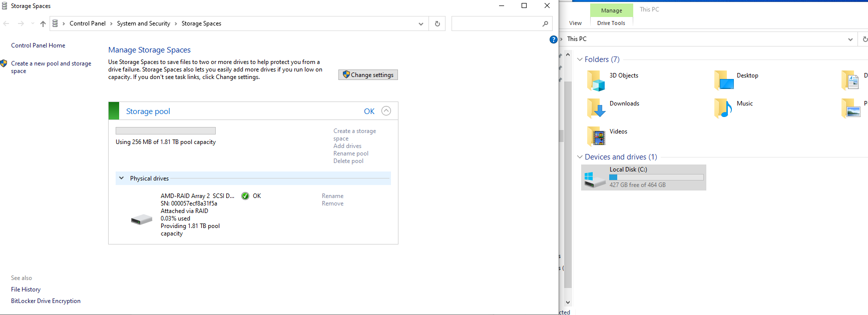Open This PC address bar dropdown
Screen dimensions: 868x315
(x=850, y=39)
